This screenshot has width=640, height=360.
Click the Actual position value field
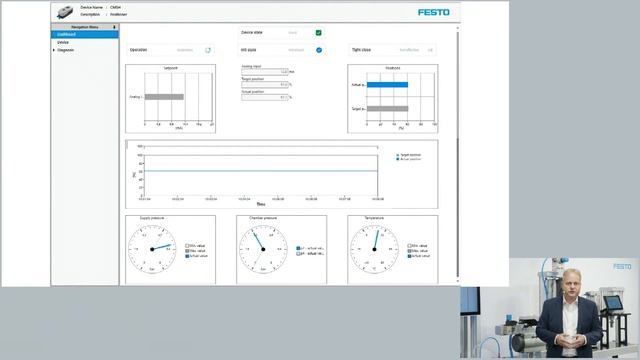(x=265, y=97)
